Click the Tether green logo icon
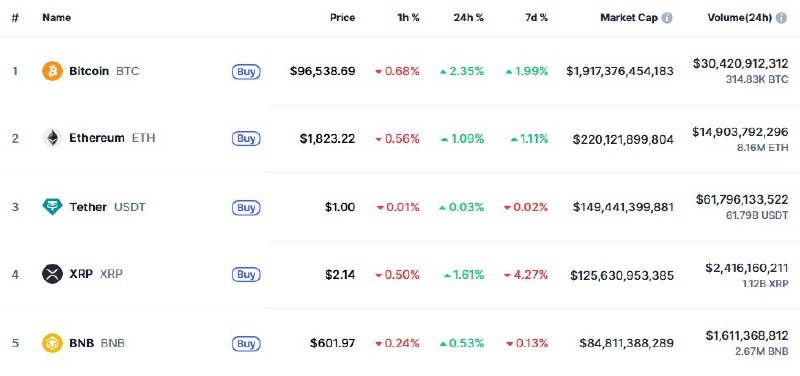 click(53, 207)
